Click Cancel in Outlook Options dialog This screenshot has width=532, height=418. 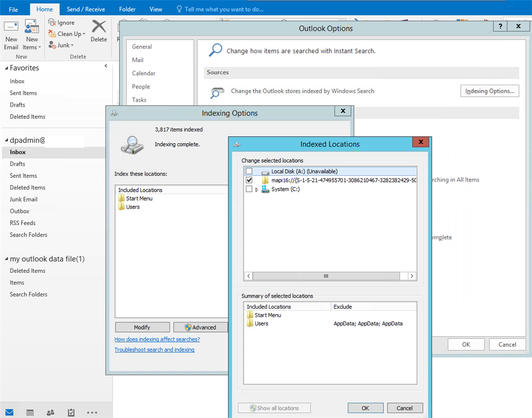coord(507,344)
